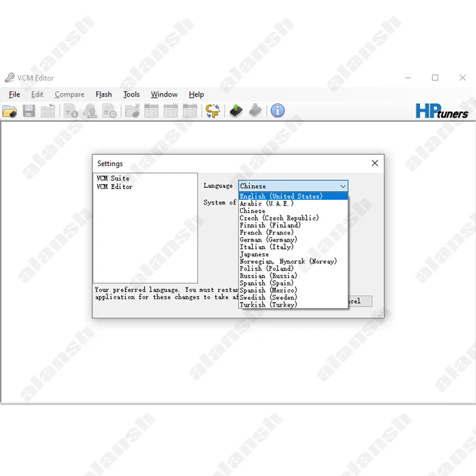Open the Edit menu
Viewport: 476px width, 476px height.
[x=37, y=95]
